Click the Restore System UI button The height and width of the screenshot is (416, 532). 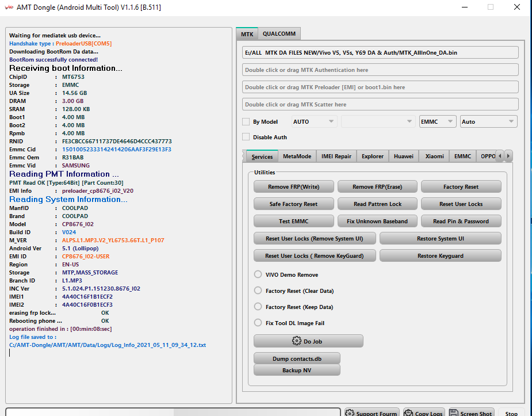pyautogui.click(x=441, y=239)
